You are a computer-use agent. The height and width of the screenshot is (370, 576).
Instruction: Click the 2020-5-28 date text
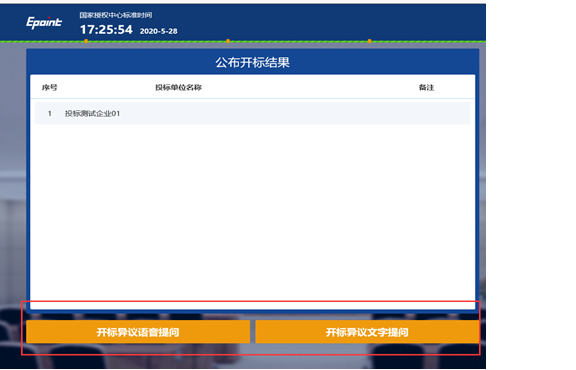coord(159,31)
